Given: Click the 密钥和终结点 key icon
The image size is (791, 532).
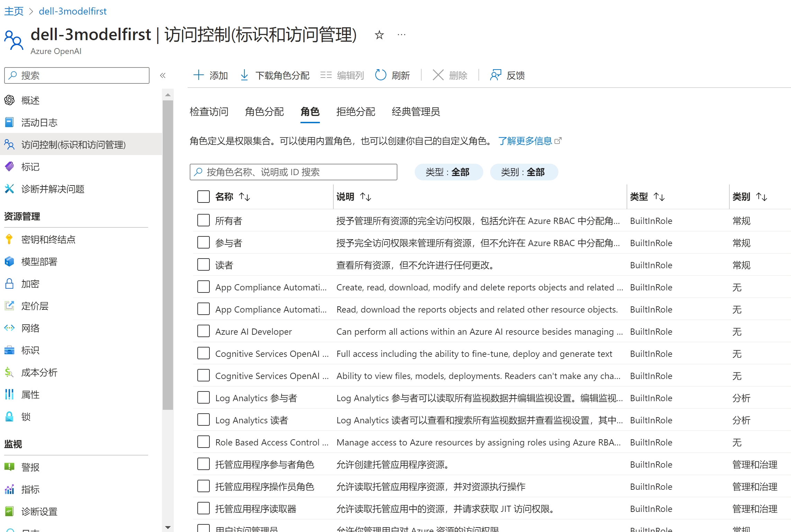Looking at the screenshot, I should 11,239.
